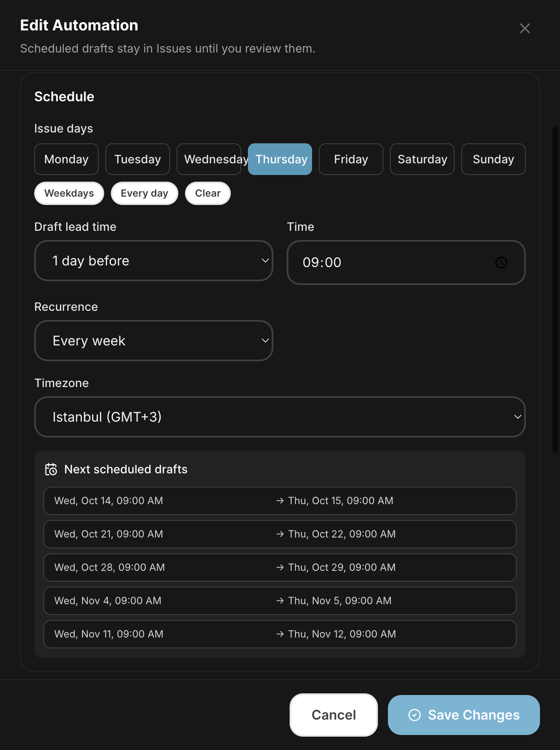Image resolution: width=560 pixels, height=750 pixels.
Task: Click the Recurrence label
Action: tap(66, 307)
